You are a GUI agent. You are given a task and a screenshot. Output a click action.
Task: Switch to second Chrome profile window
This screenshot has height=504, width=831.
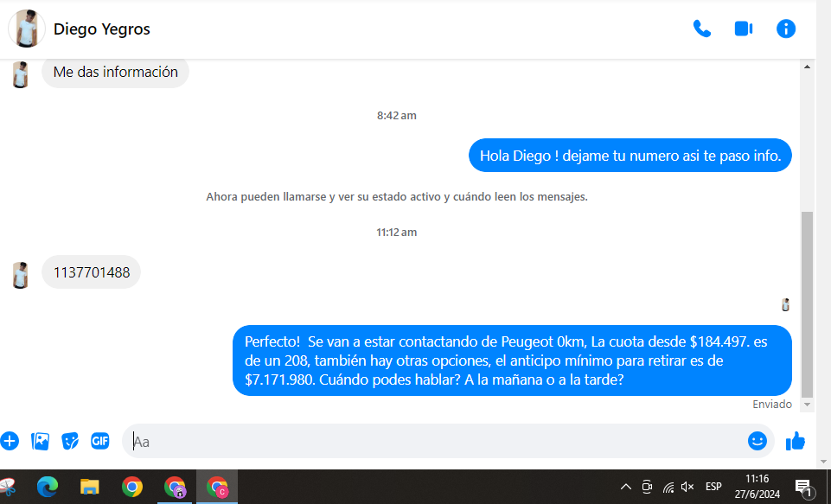click(175, 487)
